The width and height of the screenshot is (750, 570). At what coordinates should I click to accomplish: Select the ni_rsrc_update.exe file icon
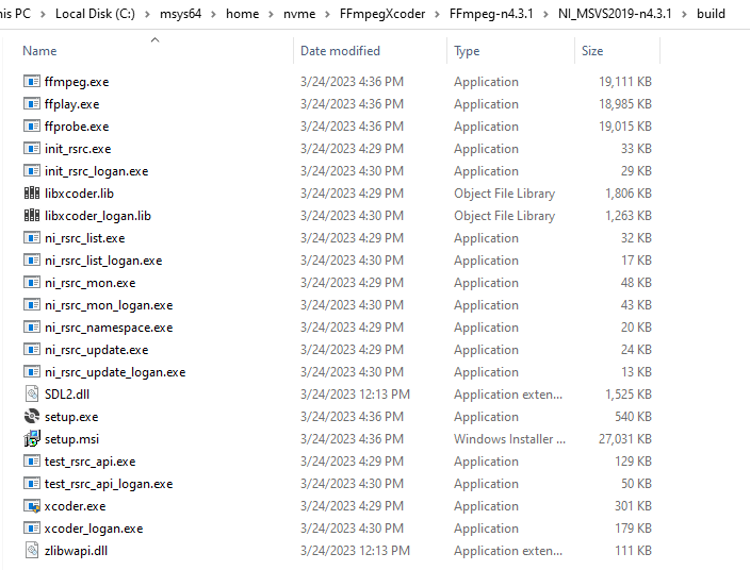click(32, 350)
